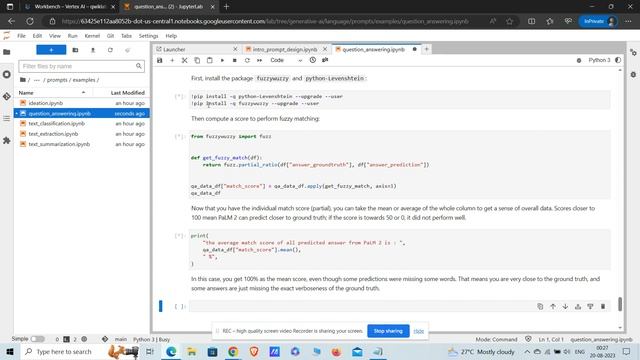Image resolution: width=640 pixels, height=360 pixels.
Task: Add new launcher tab plus button
Action: pyautogui.click(x=427, y=49)
